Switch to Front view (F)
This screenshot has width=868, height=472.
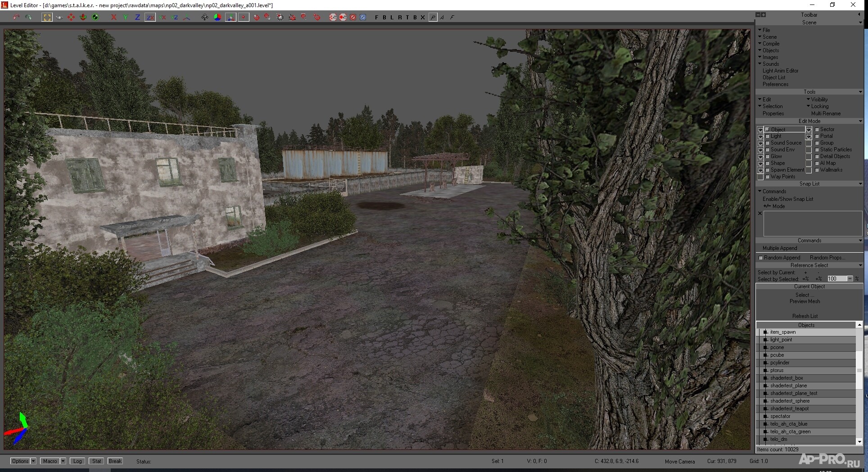pyautogui.click(x=376, y=18)
